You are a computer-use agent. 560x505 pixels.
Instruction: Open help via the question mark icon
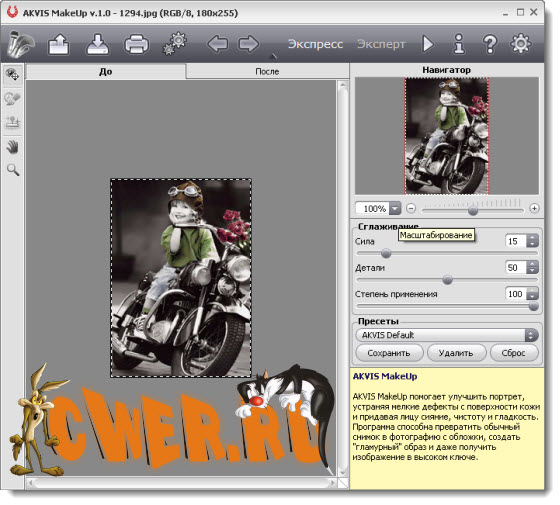(490, 44)
